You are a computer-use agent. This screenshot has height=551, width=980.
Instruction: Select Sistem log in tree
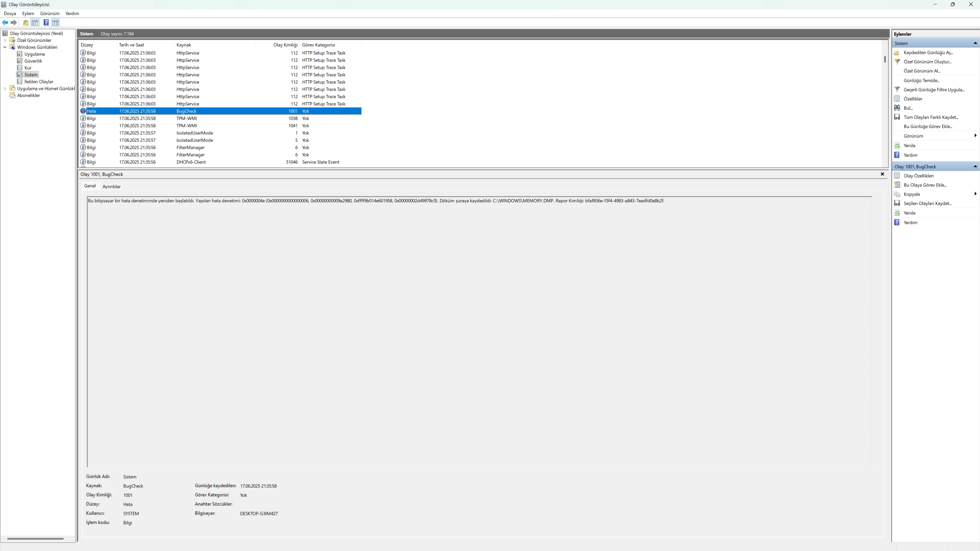pos(31,75)
